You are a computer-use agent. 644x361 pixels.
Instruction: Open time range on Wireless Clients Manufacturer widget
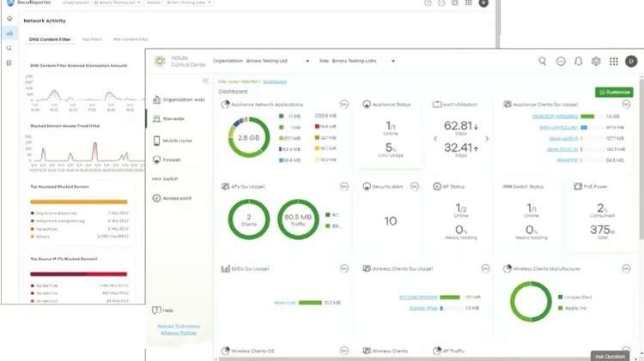pos(626,268)
